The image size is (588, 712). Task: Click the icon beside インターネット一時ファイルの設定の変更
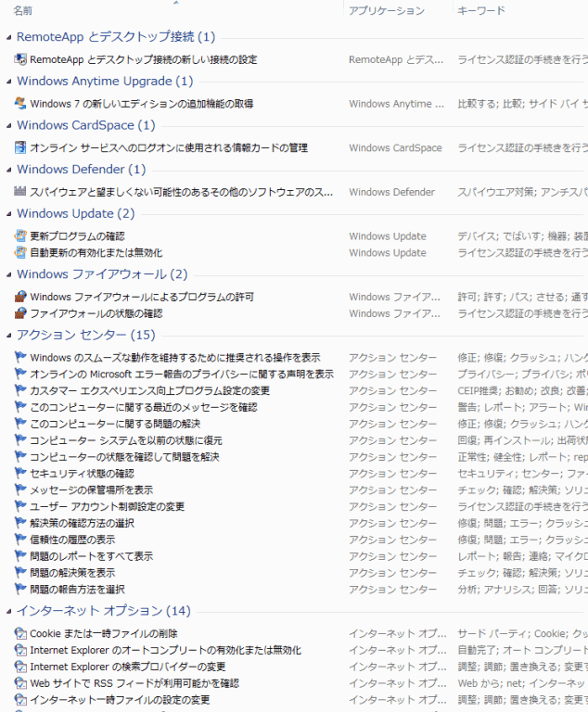20,699
